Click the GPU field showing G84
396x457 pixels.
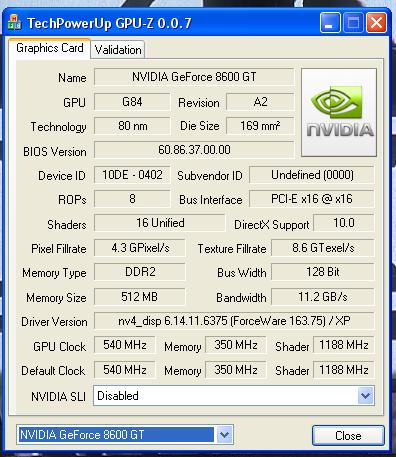[132, 101]
